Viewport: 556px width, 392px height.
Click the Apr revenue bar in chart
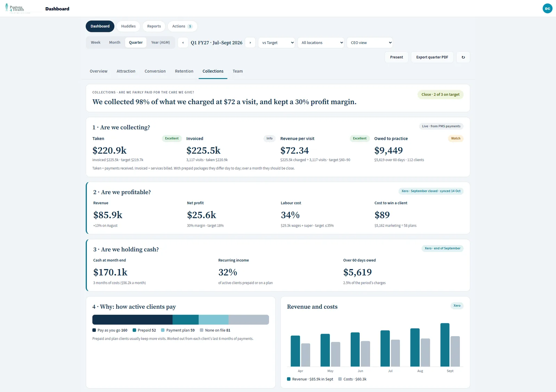(x=295, y=351)
